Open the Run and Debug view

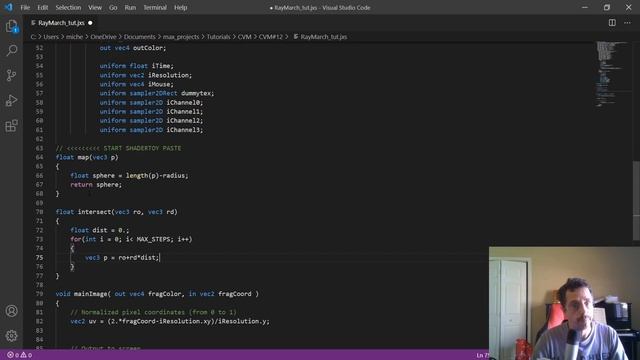[x=11, y=100]
